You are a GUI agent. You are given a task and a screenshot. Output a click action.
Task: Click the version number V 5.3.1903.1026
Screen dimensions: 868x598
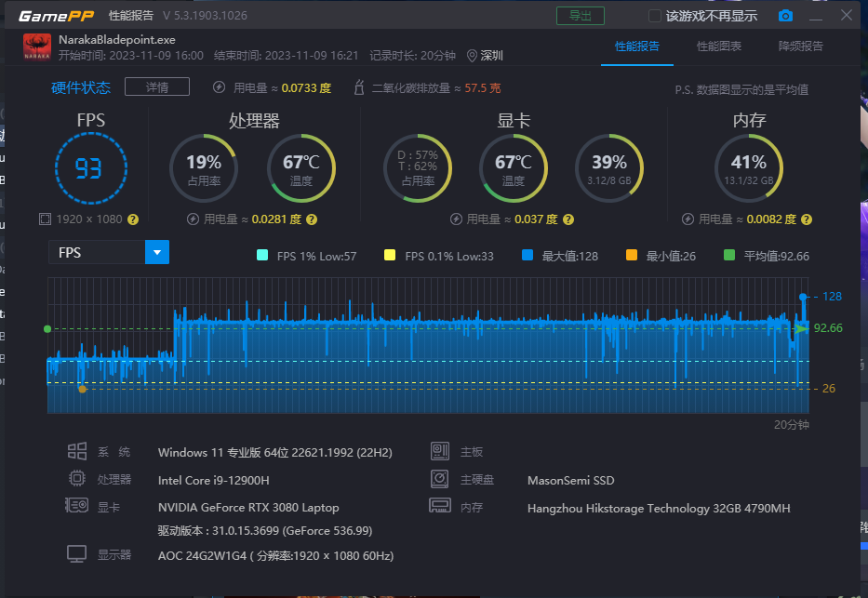click(205, 16)
